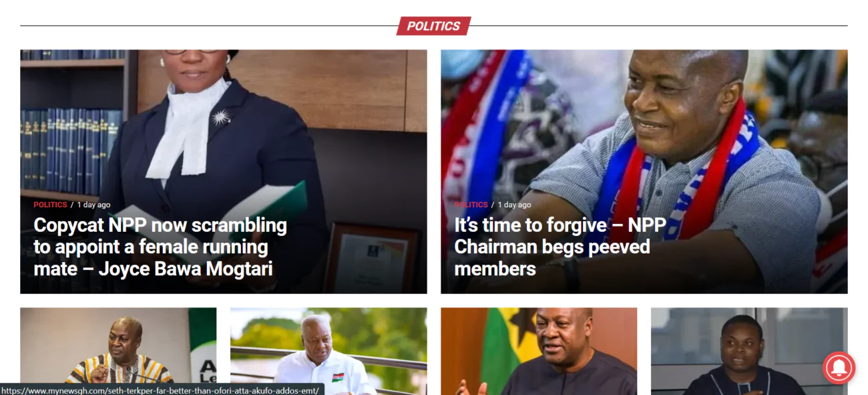
Task: Select the POLITICS tag above It's time to forgive
Action: 471,205
